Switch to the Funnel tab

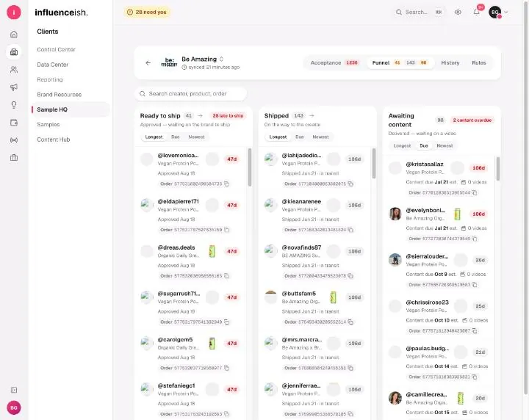pos(400,62)
